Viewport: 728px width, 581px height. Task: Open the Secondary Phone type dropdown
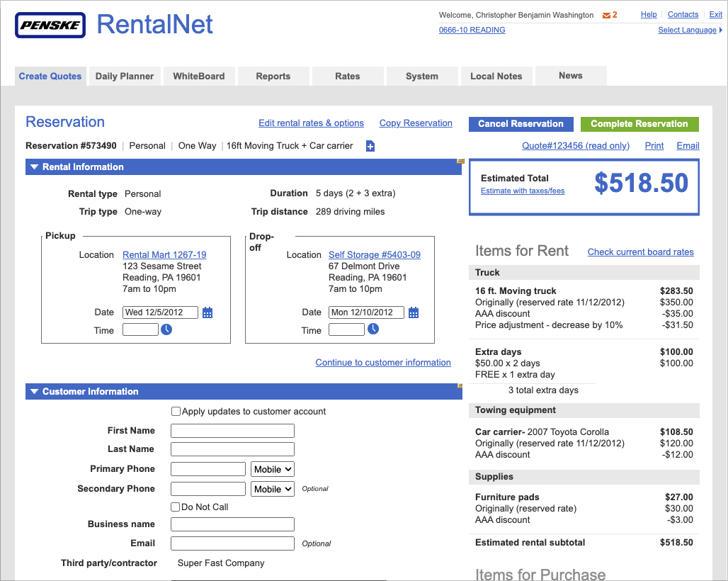tap(273, 489)
